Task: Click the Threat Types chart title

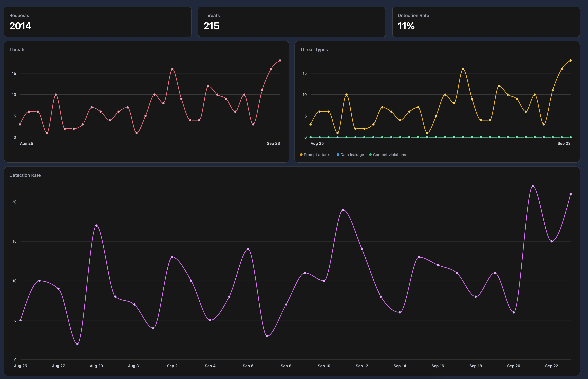Action: tap(314, 50)
